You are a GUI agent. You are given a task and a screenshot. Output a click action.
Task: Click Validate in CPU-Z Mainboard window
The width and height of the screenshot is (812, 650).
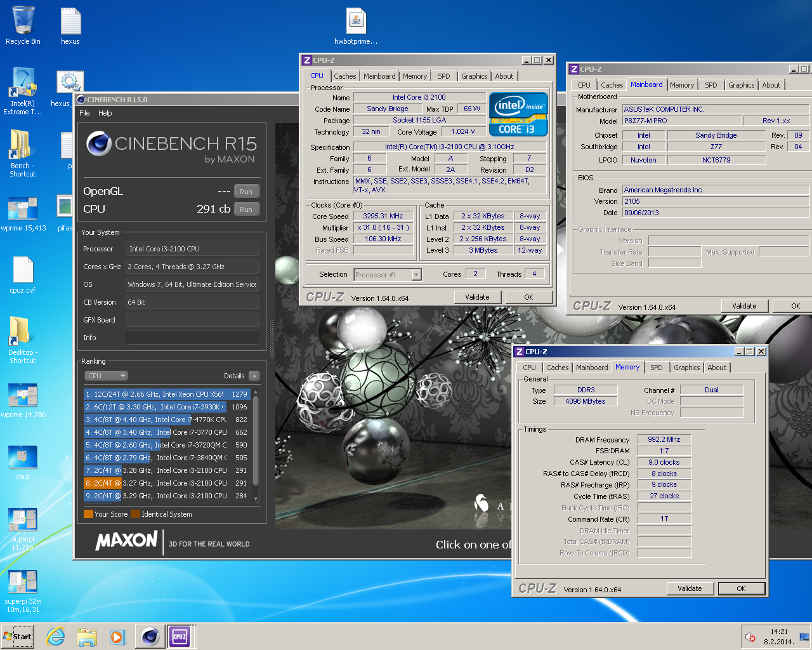[744, 306]
